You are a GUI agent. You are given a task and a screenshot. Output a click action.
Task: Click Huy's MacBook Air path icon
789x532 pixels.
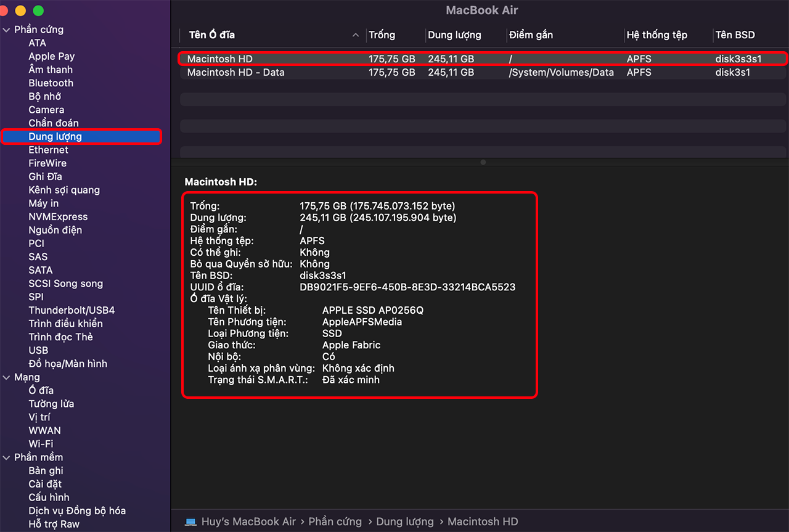[x=191, y=522]
